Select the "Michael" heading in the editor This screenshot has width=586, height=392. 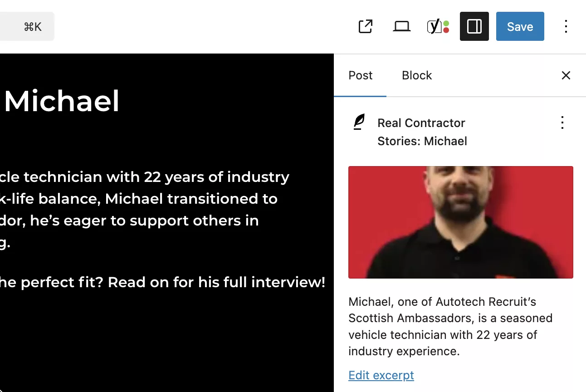[x=62, y=101]
